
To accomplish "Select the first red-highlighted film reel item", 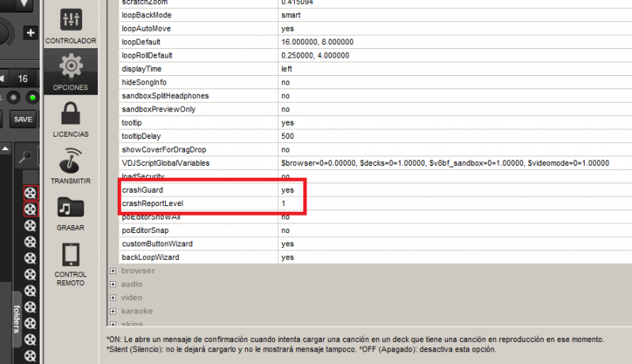I will click(30, 193).
